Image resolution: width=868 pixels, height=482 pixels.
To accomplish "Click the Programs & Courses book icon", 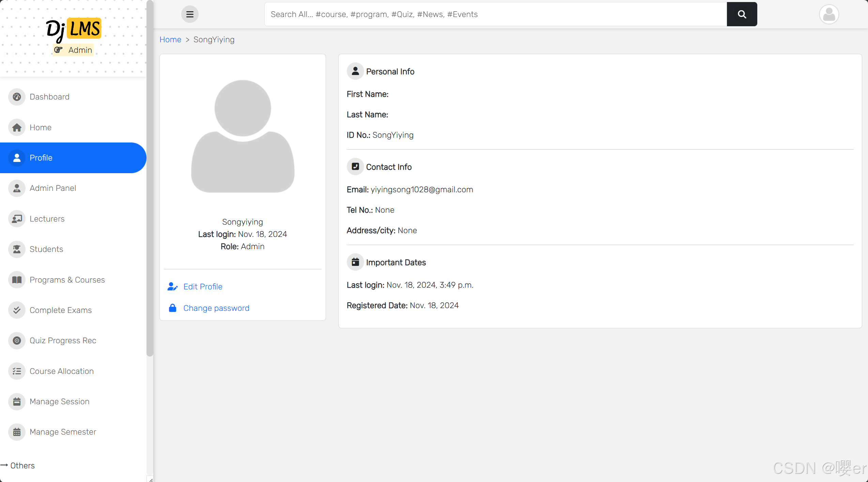I will tap(17, 280).
